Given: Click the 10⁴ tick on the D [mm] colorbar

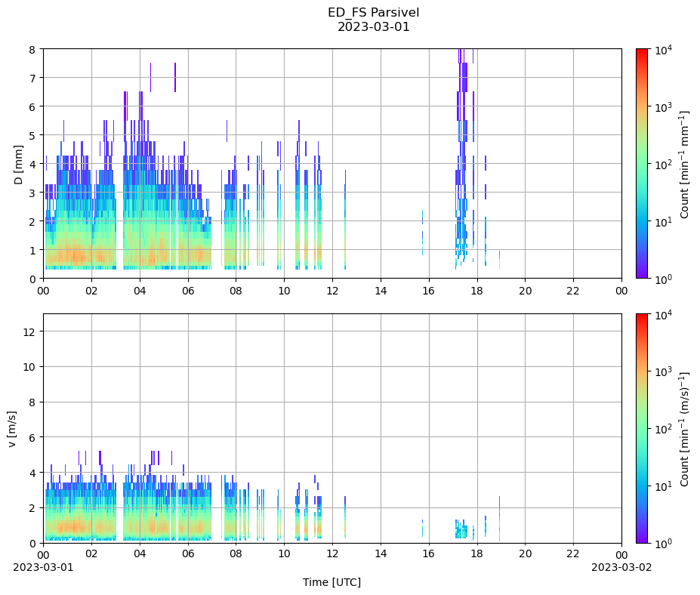Looking at the screenshot, I should [664, 50].
